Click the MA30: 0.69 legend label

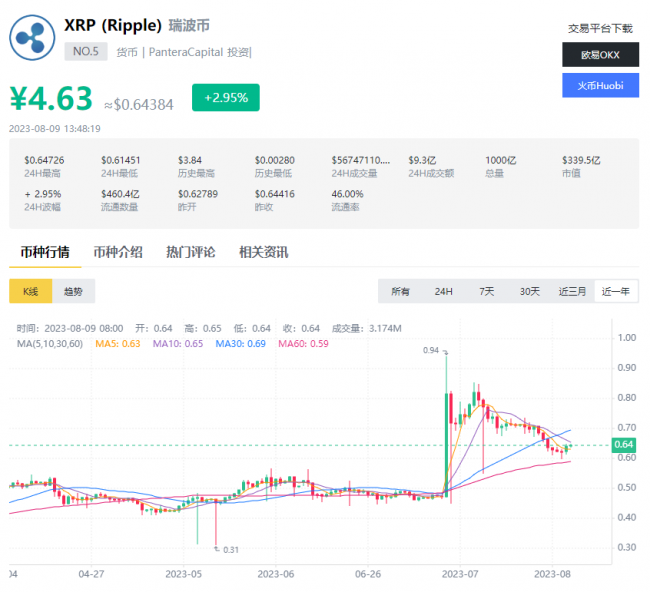coord(240,344)
